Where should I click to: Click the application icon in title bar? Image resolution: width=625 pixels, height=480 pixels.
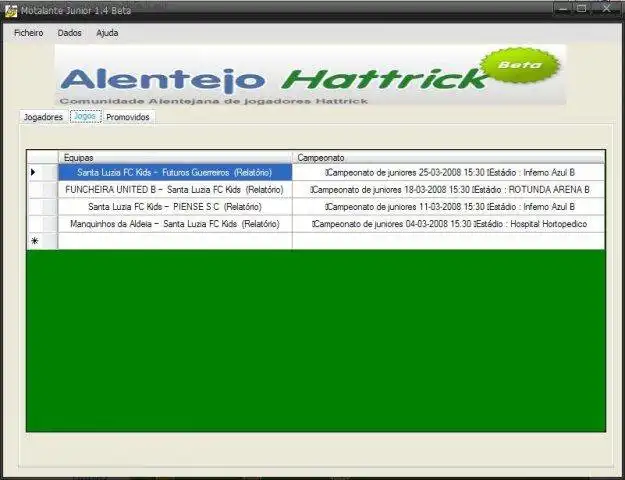click(11, 11)
